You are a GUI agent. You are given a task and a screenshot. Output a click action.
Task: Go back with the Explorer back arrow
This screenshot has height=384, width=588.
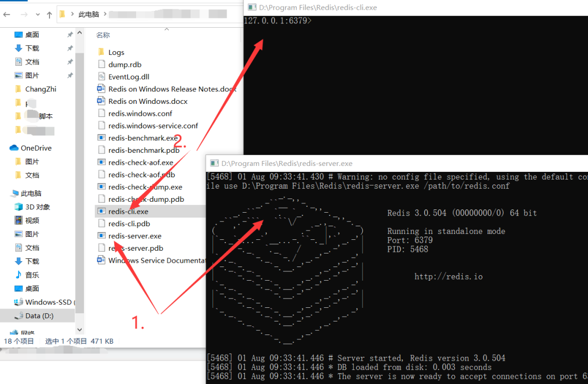pyautogui.click(x=7, y=15)
